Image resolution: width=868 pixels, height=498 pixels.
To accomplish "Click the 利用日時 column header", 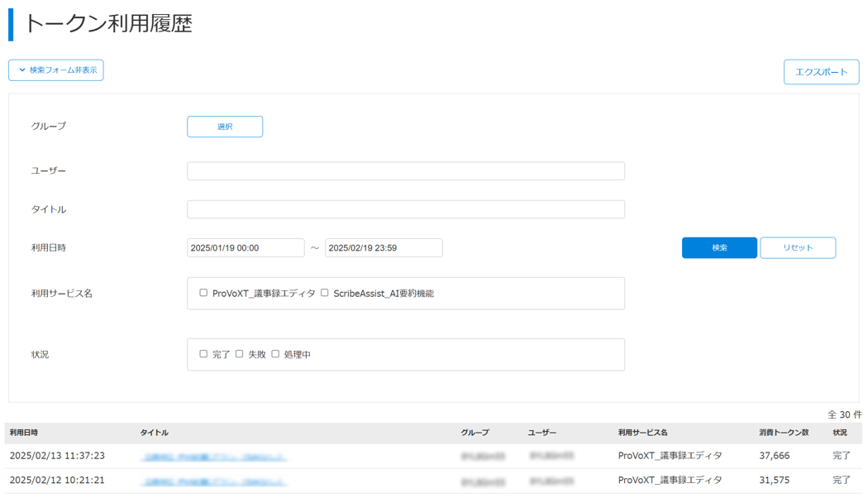I will click(x=24, y=433).
